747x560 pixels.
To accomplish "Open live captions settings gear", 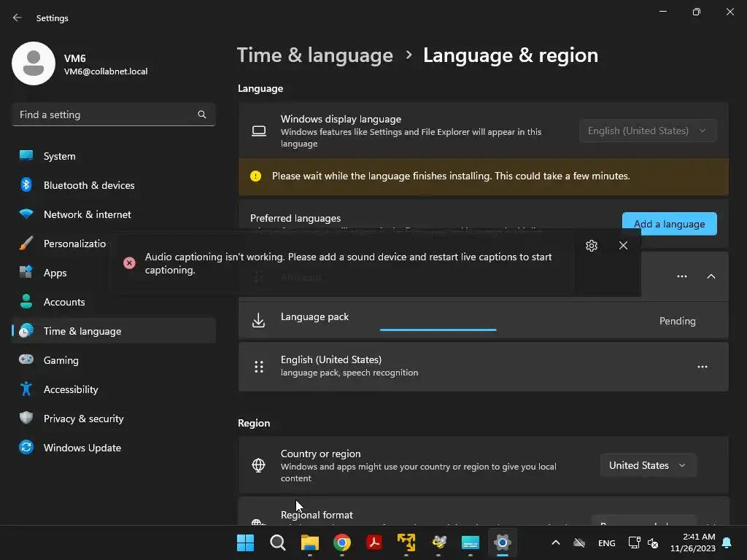I will (591, 246).
